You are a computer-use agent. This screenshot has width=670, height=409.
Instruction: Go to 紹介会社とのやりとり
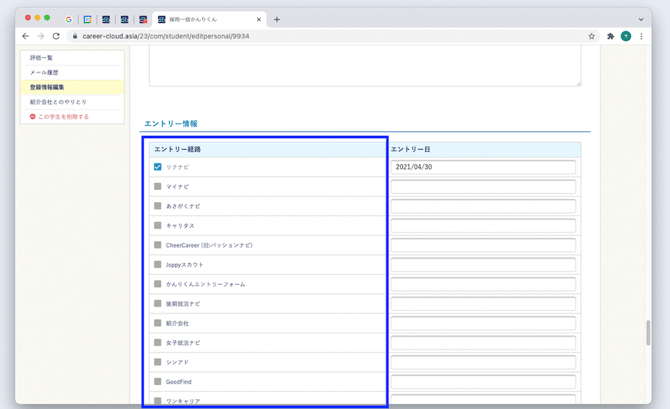(58, 102)
